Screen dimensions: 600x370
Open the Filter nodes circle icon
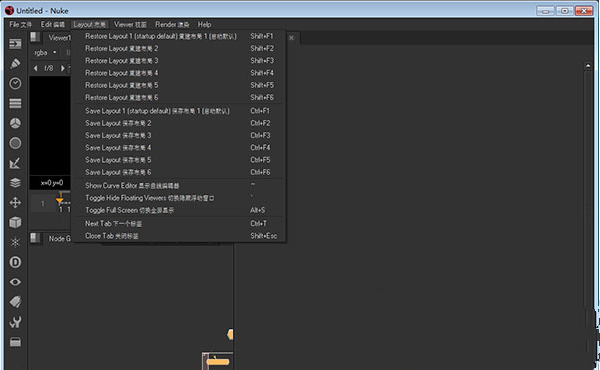(x=15, y=143)
